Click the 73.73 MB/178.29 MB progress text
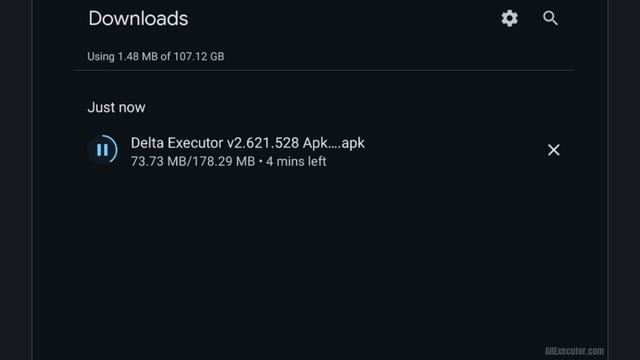Viewport: 640px width, 360px height. pos(193,161)
